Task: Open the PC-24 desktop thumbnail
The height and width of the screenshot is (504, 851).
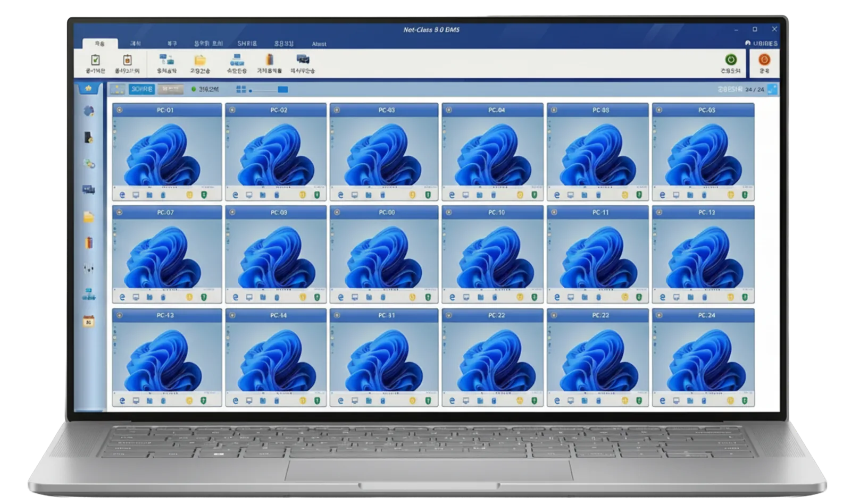Action: click(x=703, y=357)
